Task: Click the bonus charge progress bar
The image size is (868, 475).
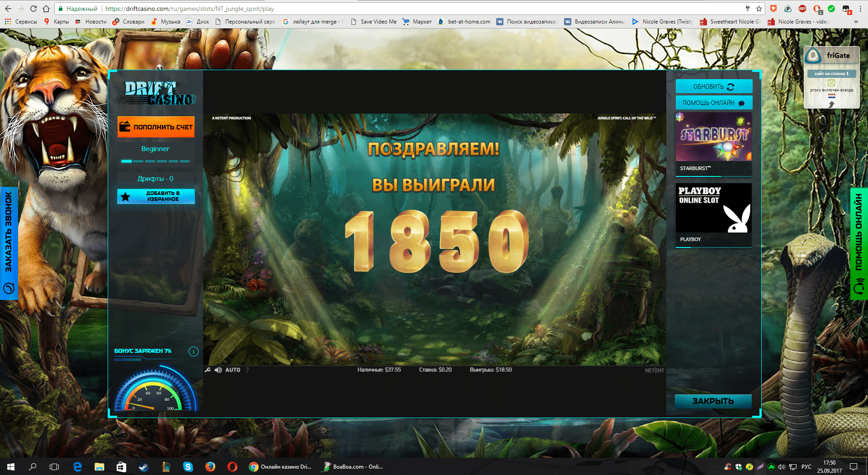Action: pos(128,360)
